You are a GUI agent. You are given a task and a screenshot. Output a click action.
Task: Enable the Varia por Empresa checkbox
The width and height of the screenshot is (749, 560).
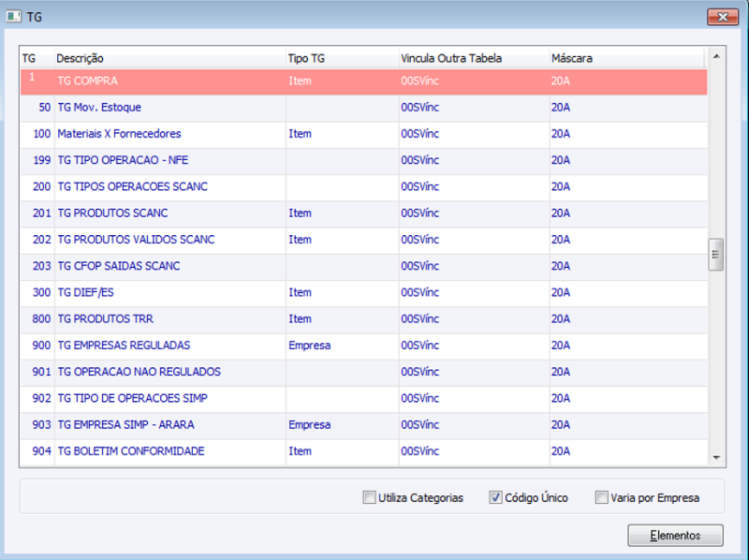(x=601, y=497)
